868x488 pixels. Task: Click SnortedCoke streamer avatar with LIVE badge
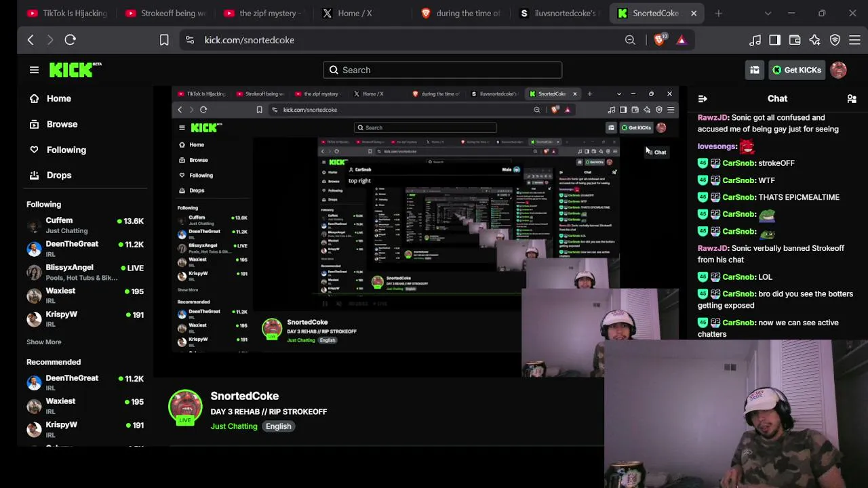coord(185,408)
